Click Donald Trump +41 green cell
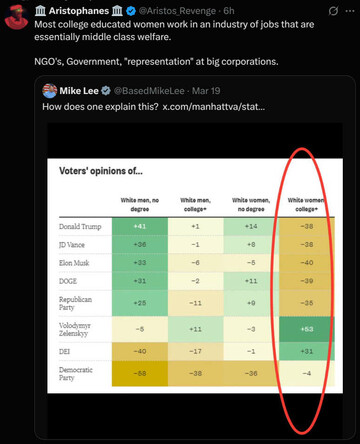The width and height of the screenshot is (360, 444). [x=140, y=226]
